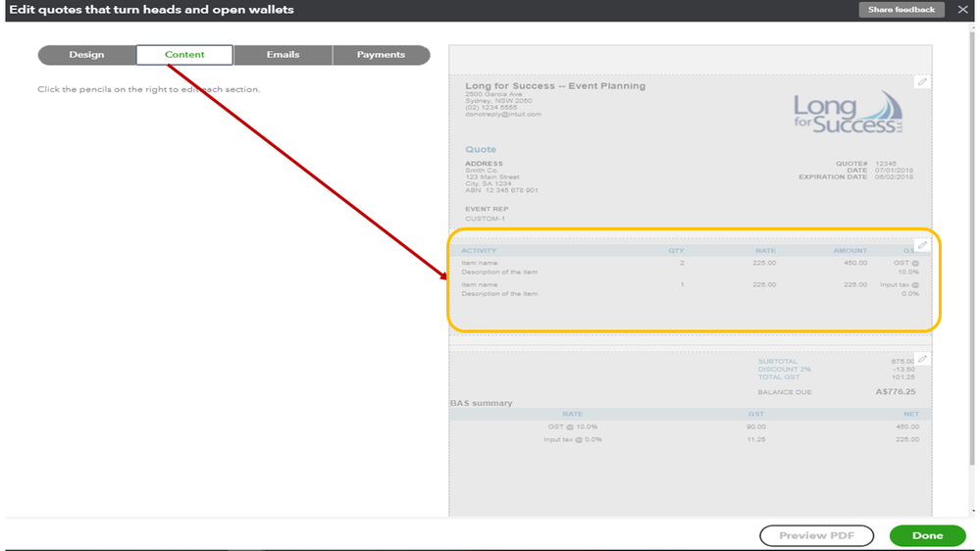Go to the Payments tab

[382, 54]
